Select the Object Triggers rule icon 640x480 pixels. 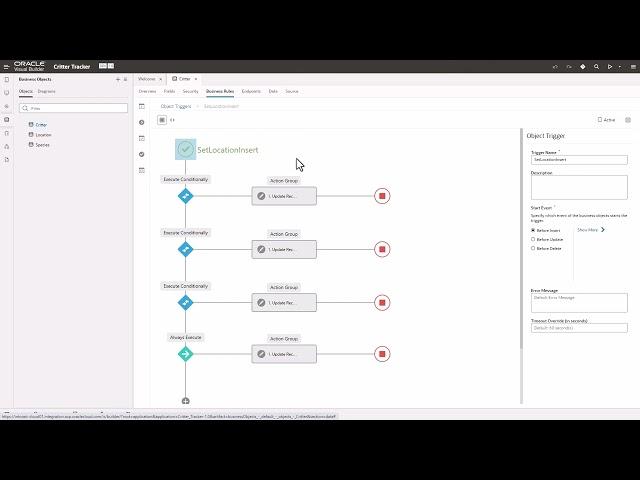click(x=142, y=106)
